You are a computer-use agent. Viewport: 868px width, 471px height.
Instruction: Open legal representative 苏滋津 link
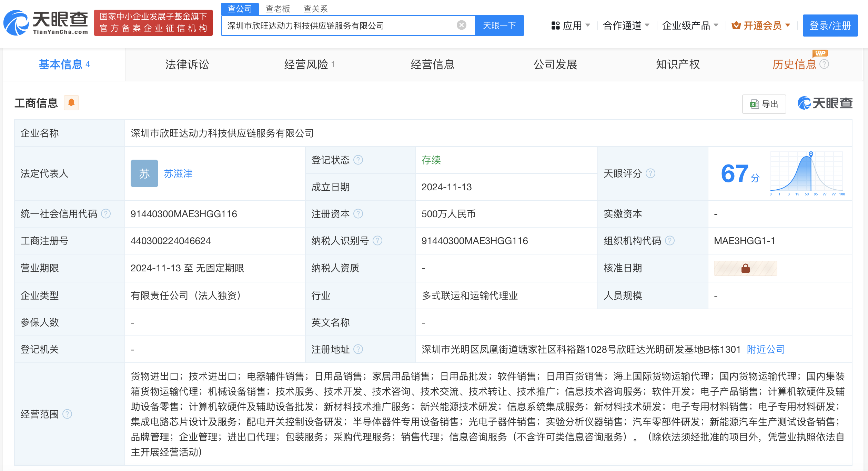click(x=178, y=173)
